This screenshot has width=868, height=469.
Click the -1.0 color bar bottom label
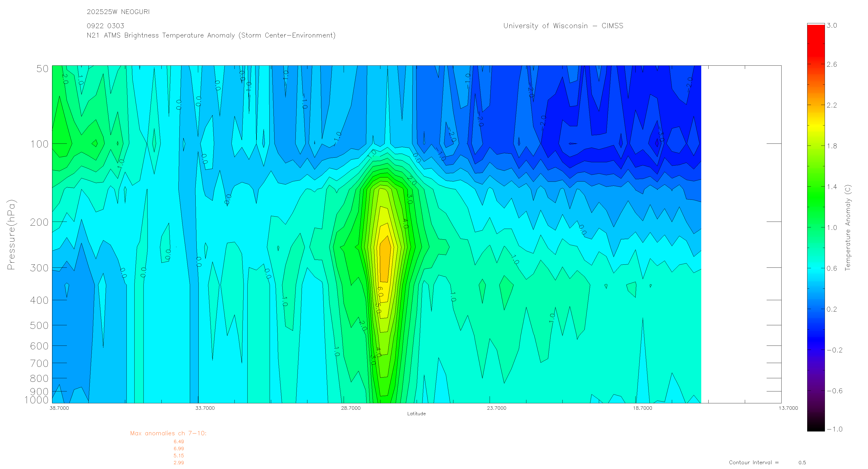click(834, 429)
